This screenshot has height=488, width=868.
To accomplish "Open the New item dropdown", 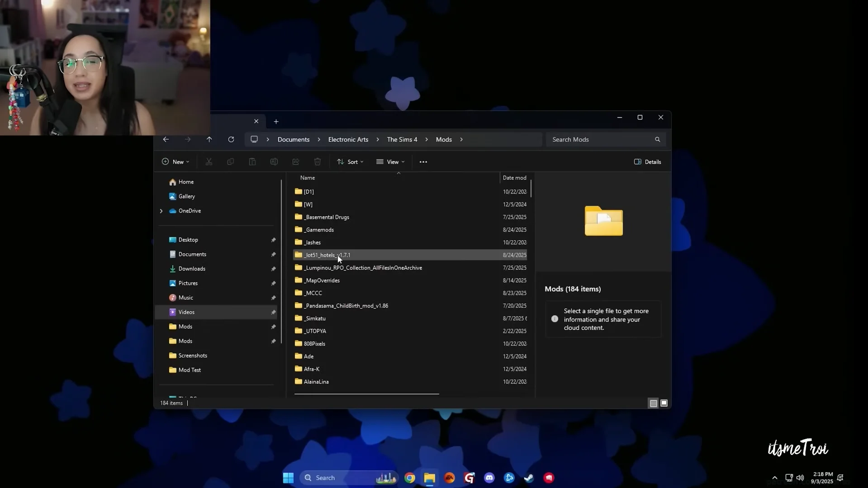I will coord(175,162).
